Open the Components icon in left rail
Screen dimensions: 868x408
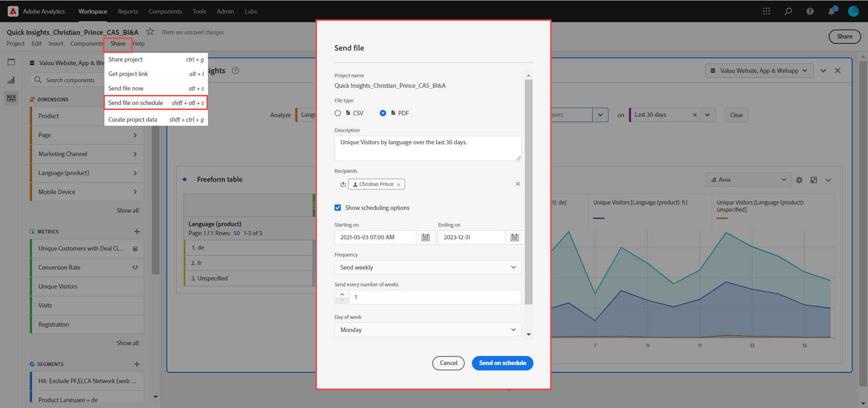click(11, 98)
